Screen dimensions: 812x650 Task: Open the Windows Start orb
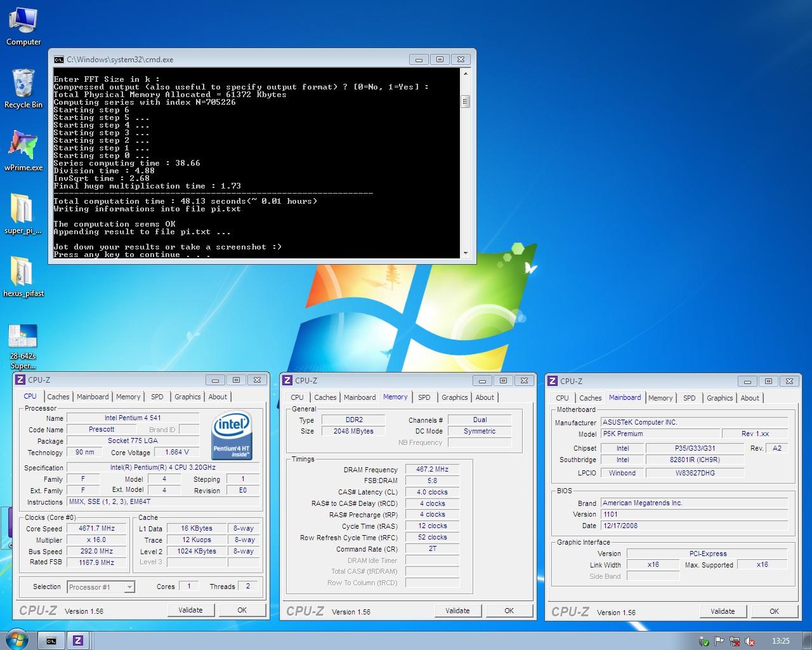16,640
